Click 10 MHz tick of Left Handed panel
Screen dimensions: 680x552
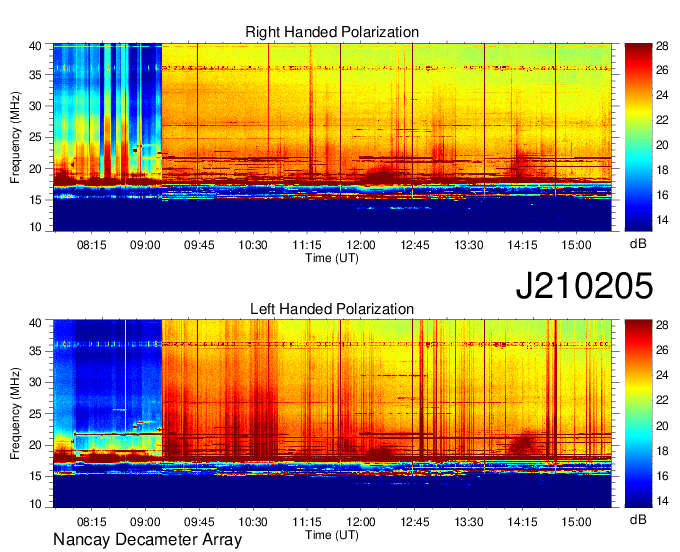pos(35,504)
